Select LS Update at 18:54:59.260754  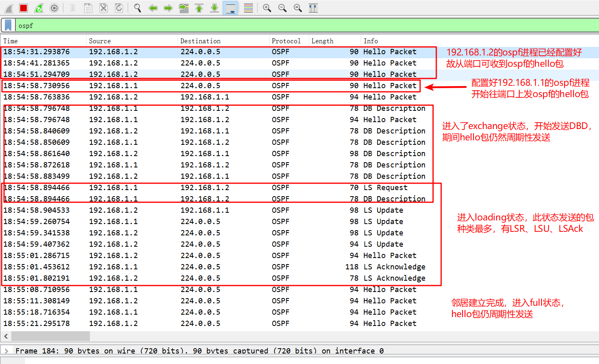pyautogui.click(x=299, y=222)
